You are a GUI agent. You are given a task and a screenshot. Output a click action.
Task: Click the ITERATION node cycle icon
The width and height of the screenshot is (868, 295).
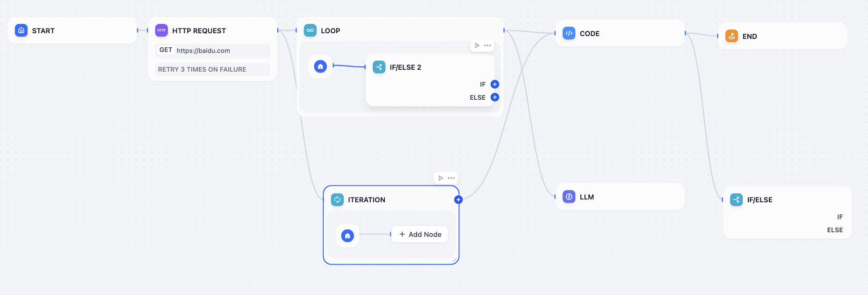tap(337, 199)
